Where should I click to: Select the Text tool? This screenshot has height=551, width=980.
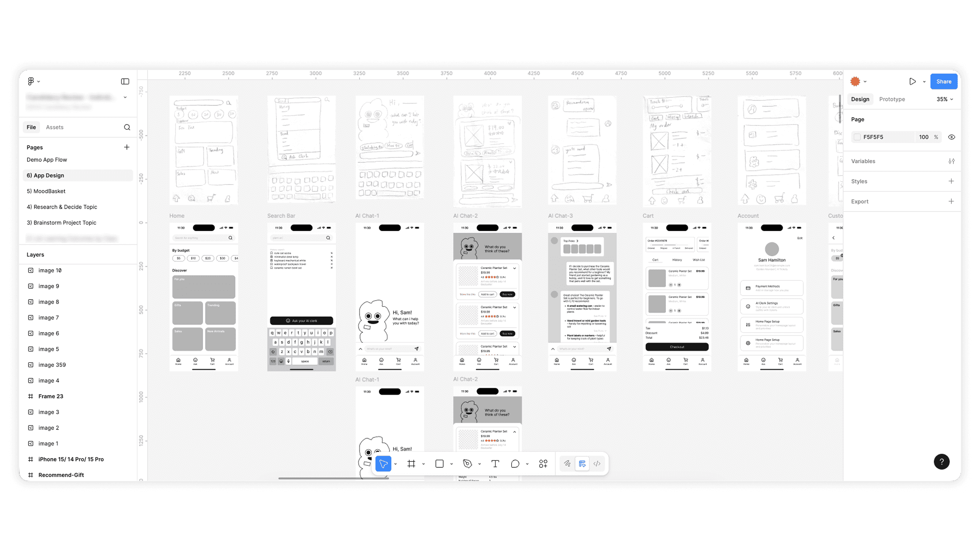pos(495,464)
